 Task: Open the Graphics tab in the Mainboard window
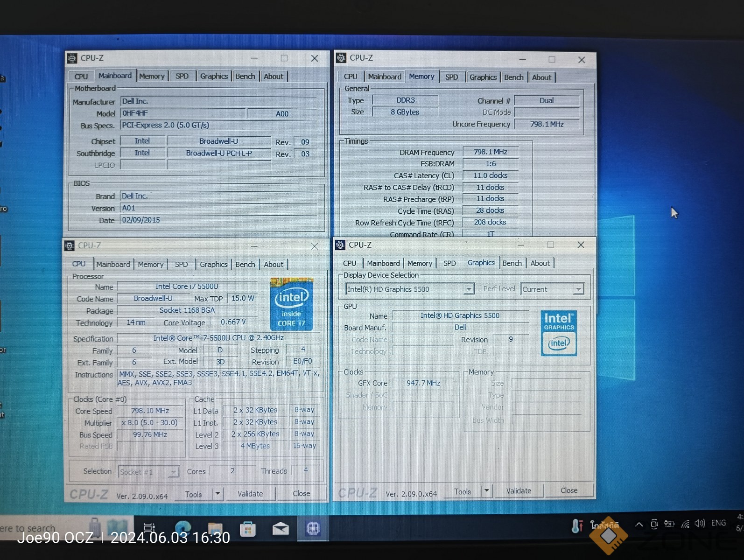click(214, 76)
